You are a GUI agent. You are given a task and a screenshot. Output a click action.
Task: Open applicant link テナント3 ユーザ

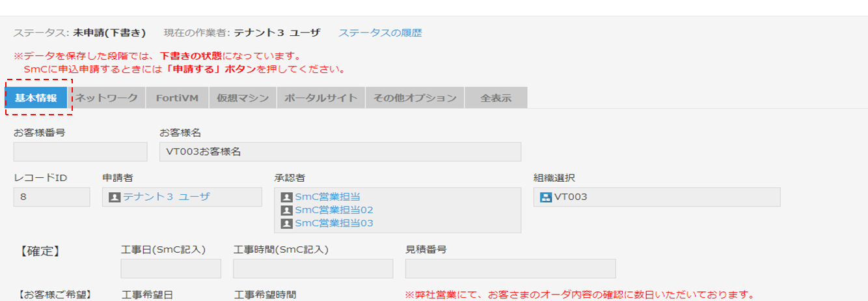click(x=167, y=197)
